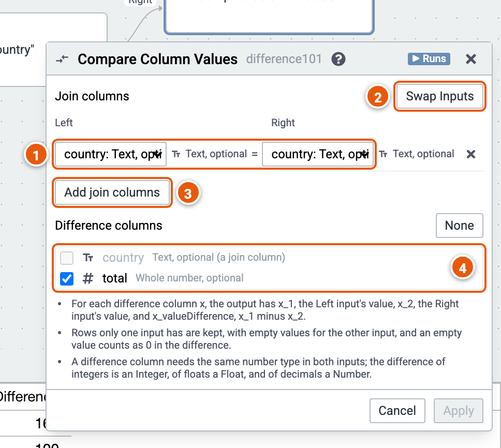Click the Swap Inputs button
Screen dimensions: 501x448
pyautogui.click(x=439, y=96)
